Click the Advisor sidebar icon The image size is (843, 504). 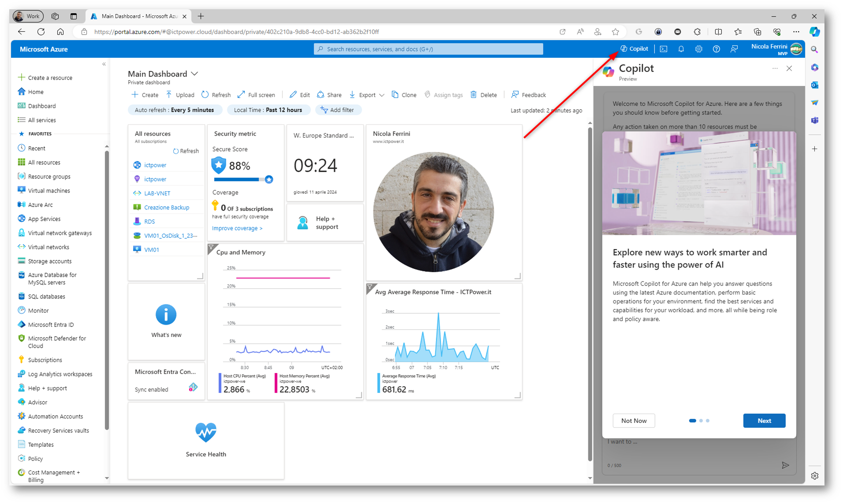pos(21,402)
